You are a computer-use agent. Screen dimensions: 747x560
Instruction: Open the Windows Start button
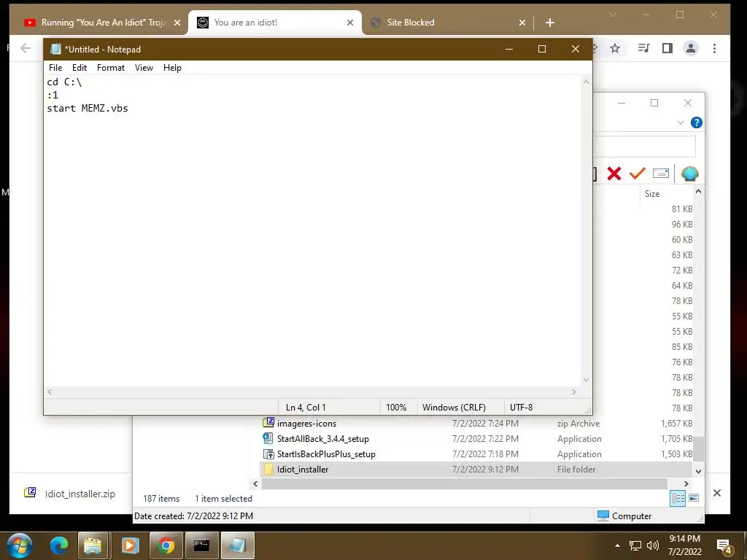point(20,545)
